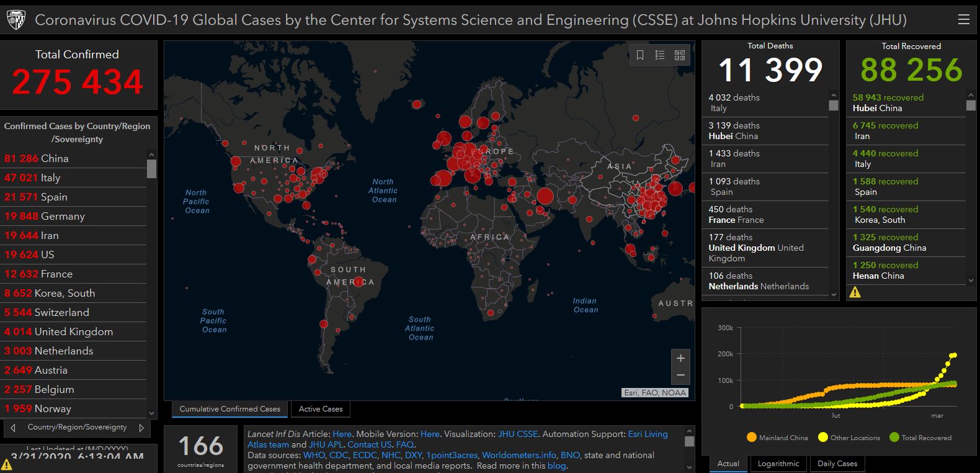Viewport: 980px width, 473px height.
Task: Select 47 021 Italy in country list
Action: (73, 178)
